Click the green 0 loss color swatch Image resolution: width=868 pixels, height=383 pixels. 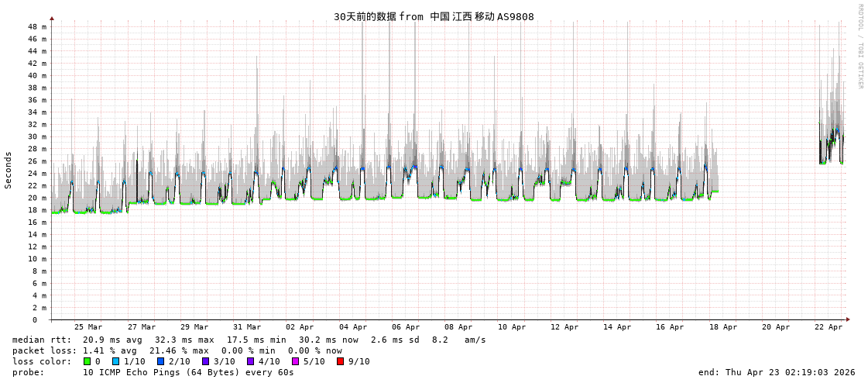[87, 361]
